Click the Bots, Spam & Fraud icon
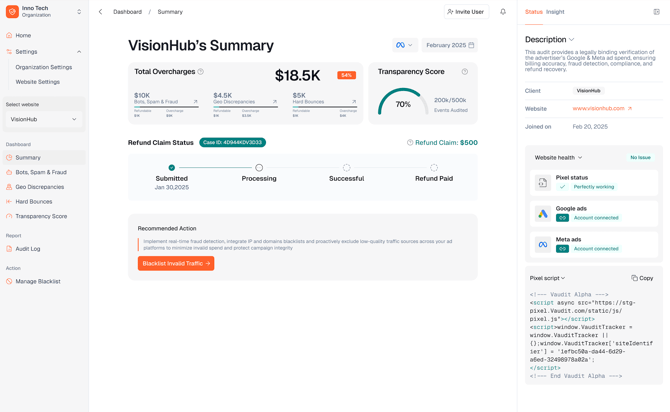The height and width of the screenshot is (412, 670). pos(9,172)
